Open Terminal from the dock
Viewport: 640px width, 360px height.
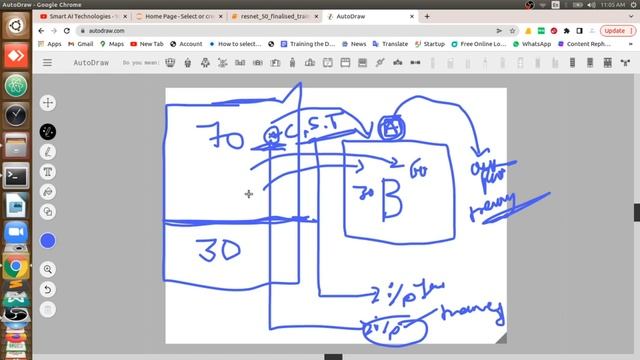click(16, 176)
